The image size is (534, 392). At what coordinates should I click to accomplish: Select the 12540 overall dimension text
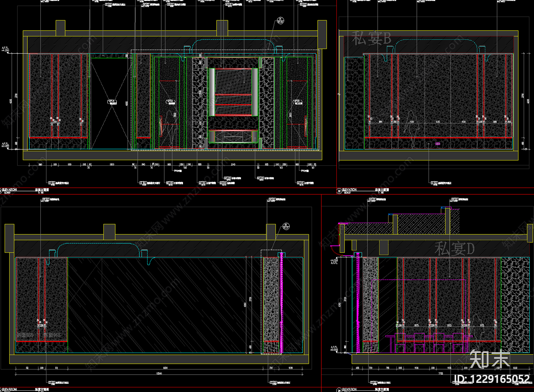coord(159,373)
